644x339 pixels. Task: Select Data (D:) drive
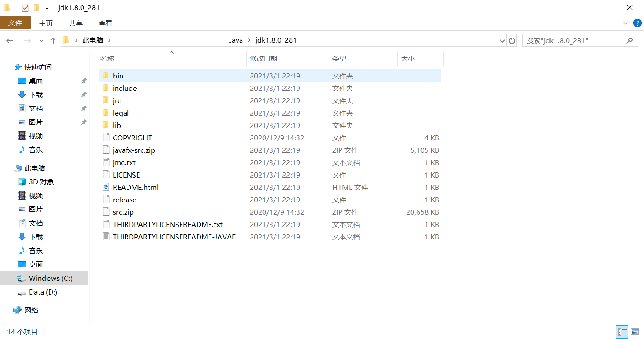[x=43, y=292]
